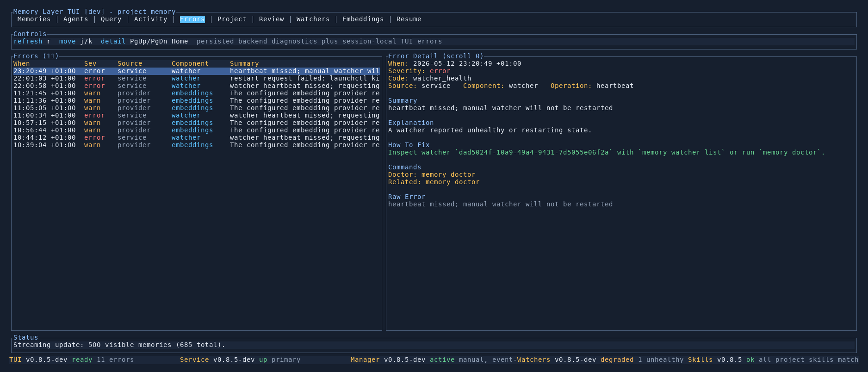Screen dimensions: 868x372
Task: Select the 11:11:36 embeddings warn row
Action: click(197, 100)
